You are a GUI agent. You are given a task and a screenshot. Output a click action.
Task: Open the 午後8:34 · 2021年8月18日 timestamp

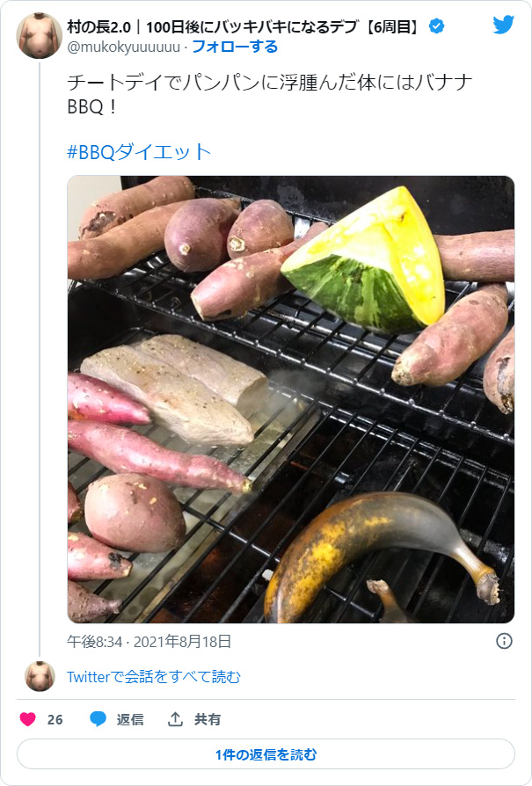coord(149,642)
